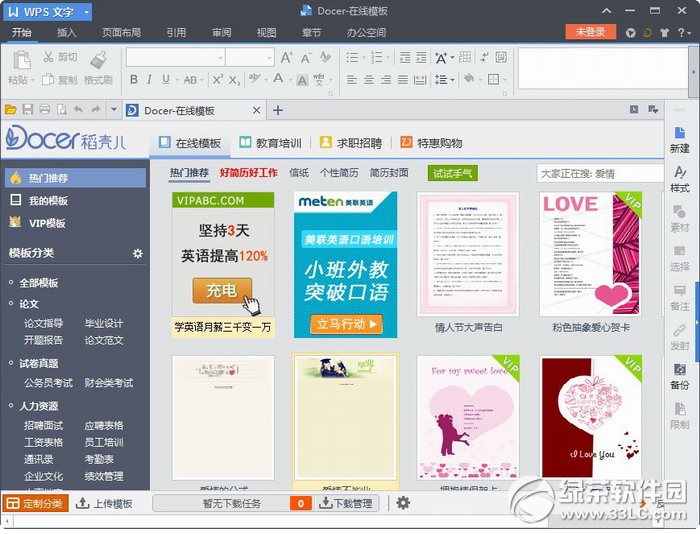Click the 好简历好工作 link
The height and width of the screenshot is (534, 700).
[249, 173]
